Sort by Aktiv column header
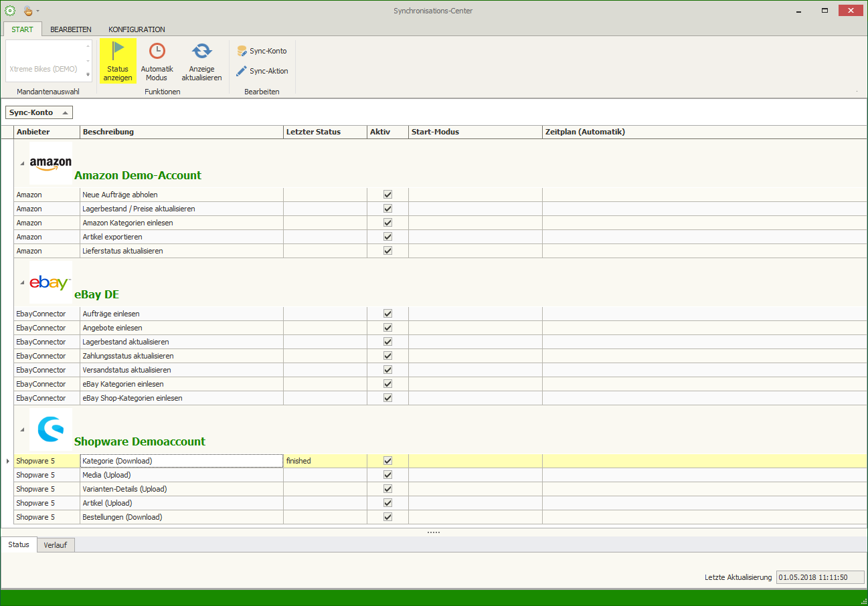868x606 pixels. (x=387, y=132)
